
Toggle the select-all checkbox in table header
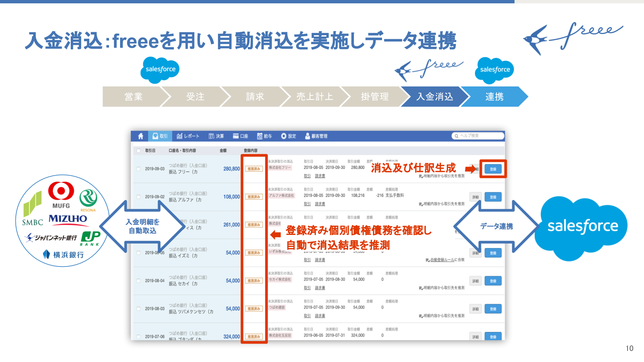(139, 151)
